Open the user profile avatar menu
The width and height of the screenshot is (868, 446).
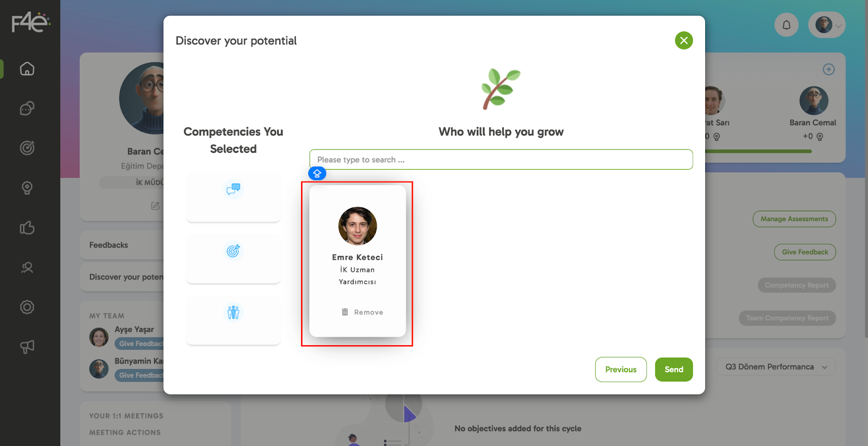coord(826,25)
